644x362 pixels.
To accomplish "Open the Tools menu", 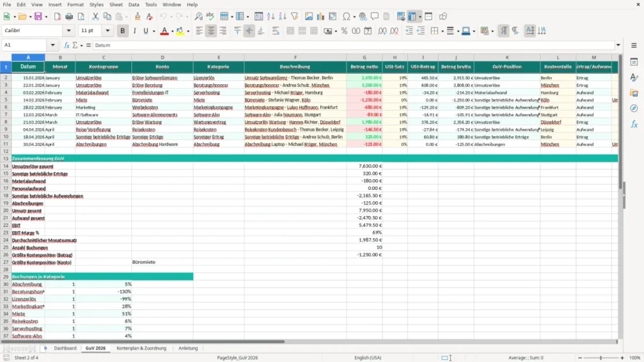I will (151, 4).
